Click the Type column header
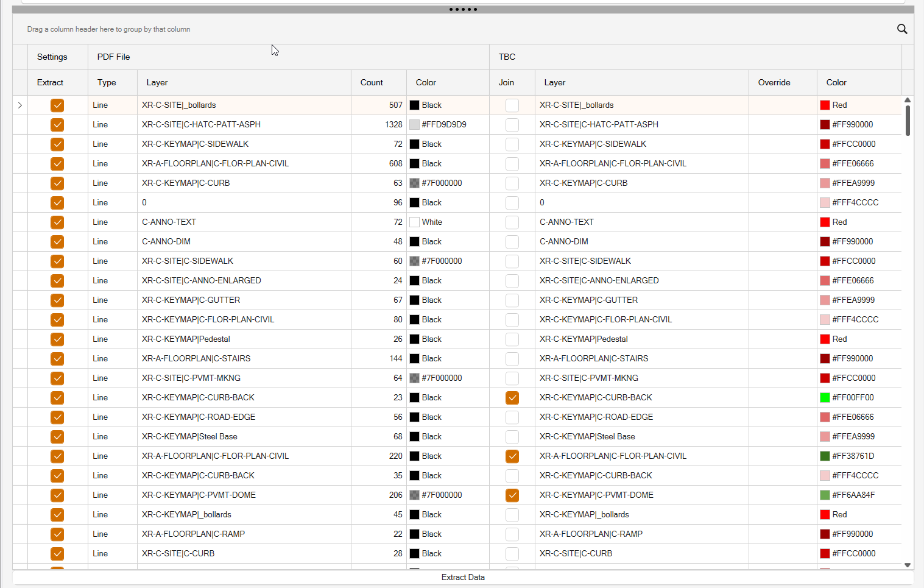Image resolution: width=924 pixels, height=588 pixels. (x=107, y=82)
